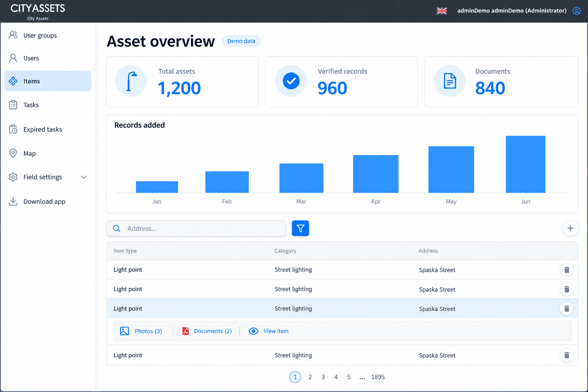
Task: Click the Documents card file icon
Action: 450,81
